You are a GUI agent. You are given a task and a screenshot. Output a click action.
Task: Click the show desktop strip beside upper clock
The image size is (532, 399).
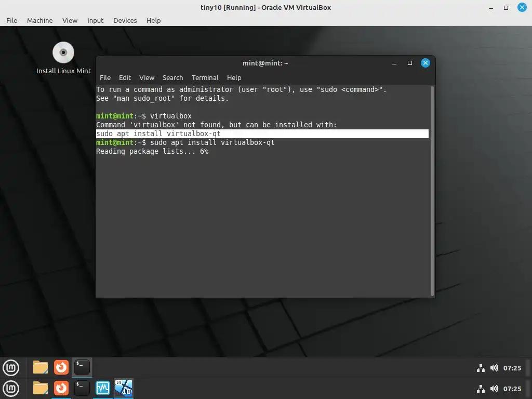(528, 368)
